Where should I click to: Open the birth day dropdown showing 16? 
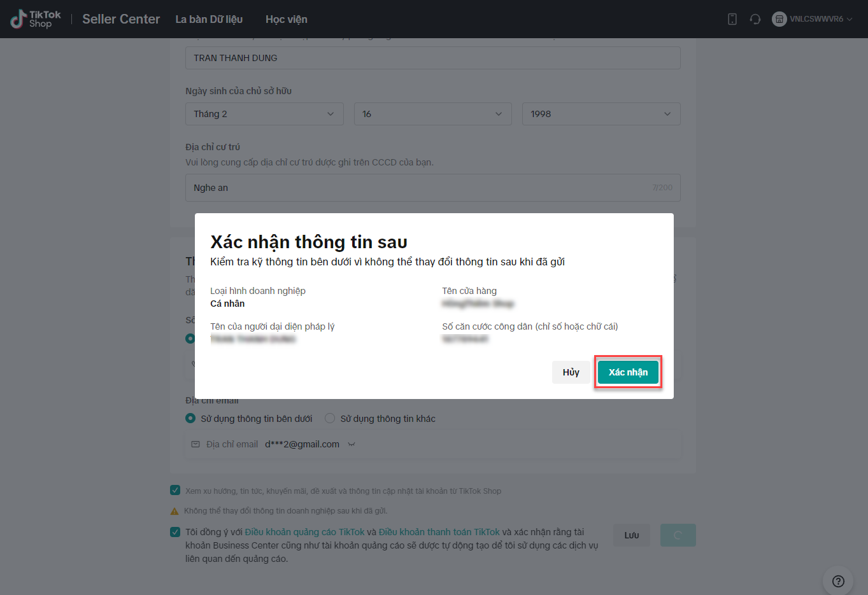click(x=432, y=114)
